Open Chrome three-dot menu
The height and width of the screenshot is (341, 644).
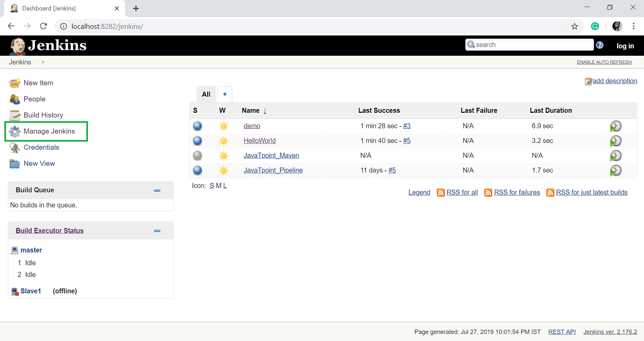pyautogui.click(x=634, y=26)
